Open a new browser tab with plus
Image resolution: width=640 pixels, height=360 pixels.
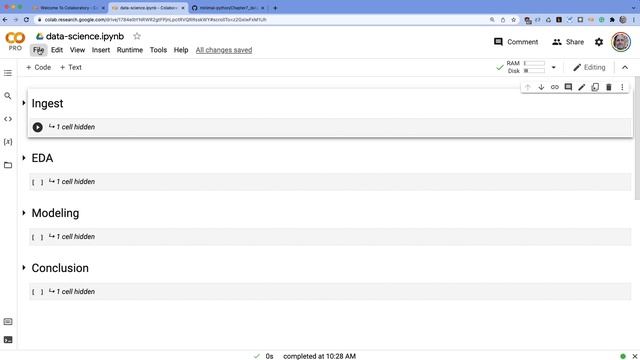pos(275,8)
